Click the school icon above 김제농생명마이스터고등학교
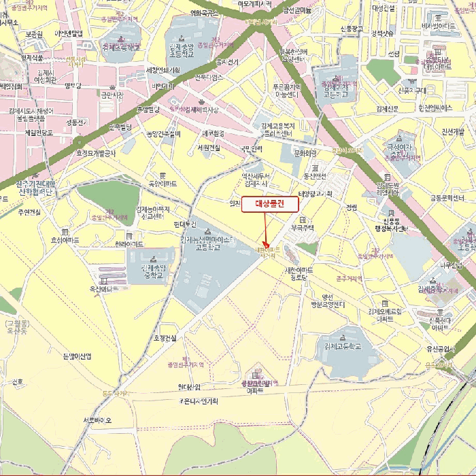Screen dimensions: 476x476 208,231
